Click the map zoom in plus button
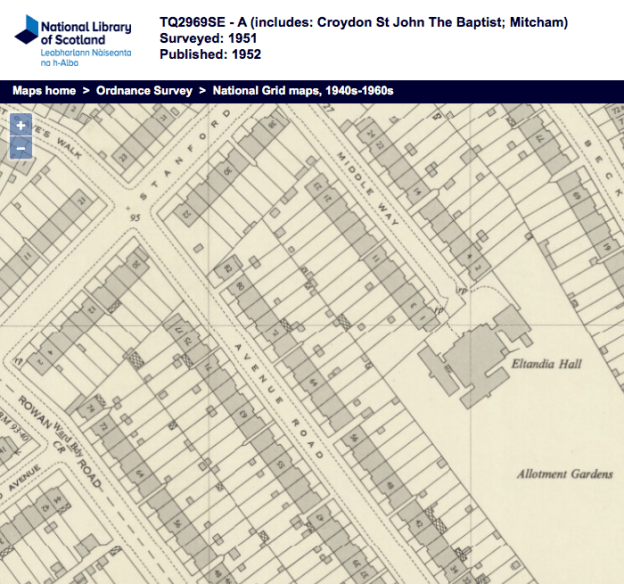This screenshot has height=584, width=624. [21, 126]
